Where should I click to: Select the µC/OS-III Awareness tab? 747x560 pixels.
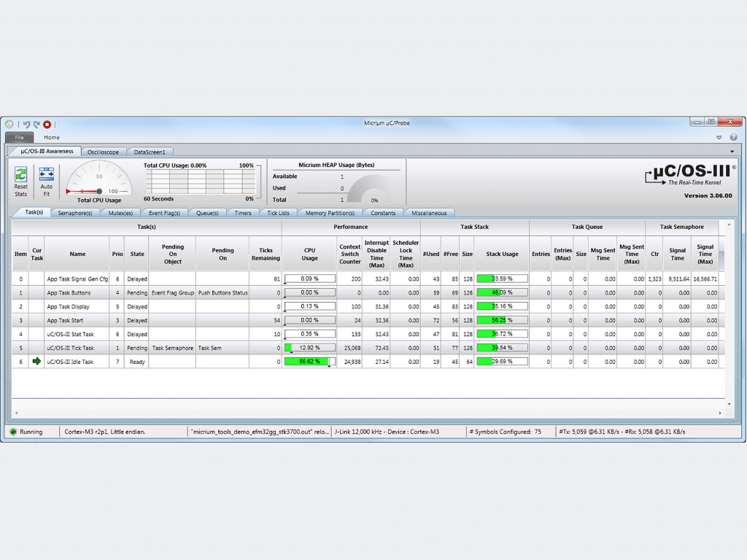click(46, 152)
